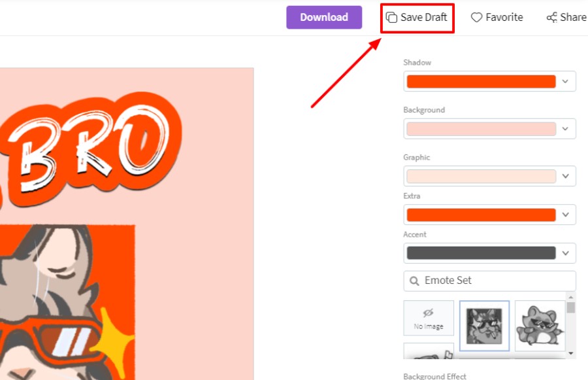Open the Background color swatch

point(481,129)
